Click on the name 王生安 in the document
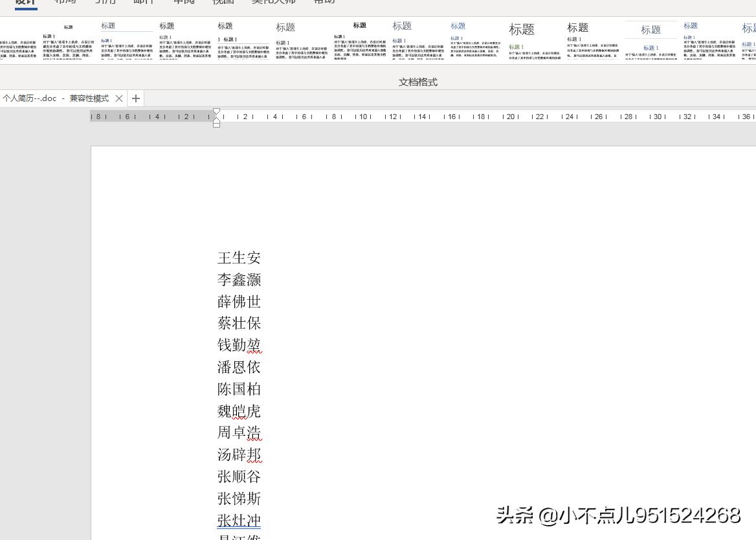The image size is (756, 540). pos(239,258)
